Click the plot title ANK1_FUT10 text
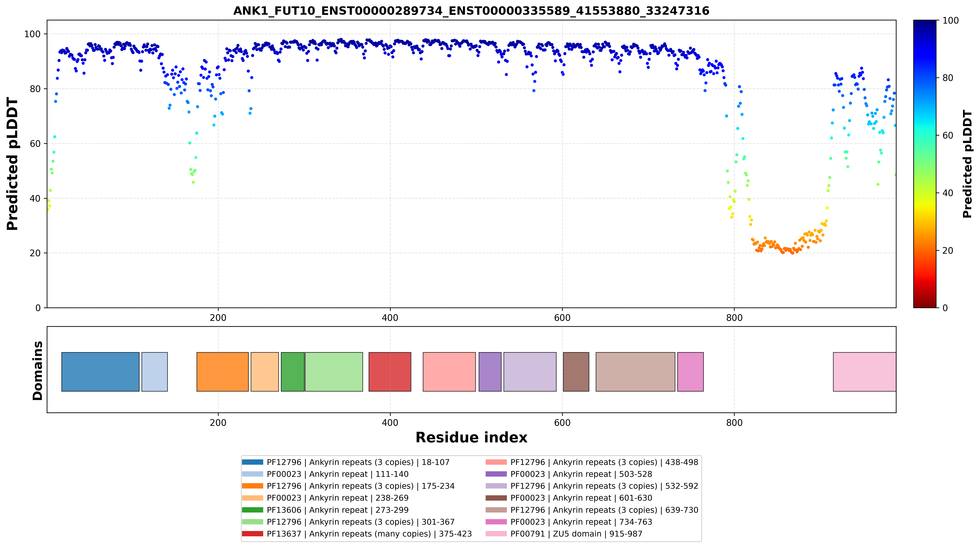The height and width of the screenshot is (548, 980). 471,11
